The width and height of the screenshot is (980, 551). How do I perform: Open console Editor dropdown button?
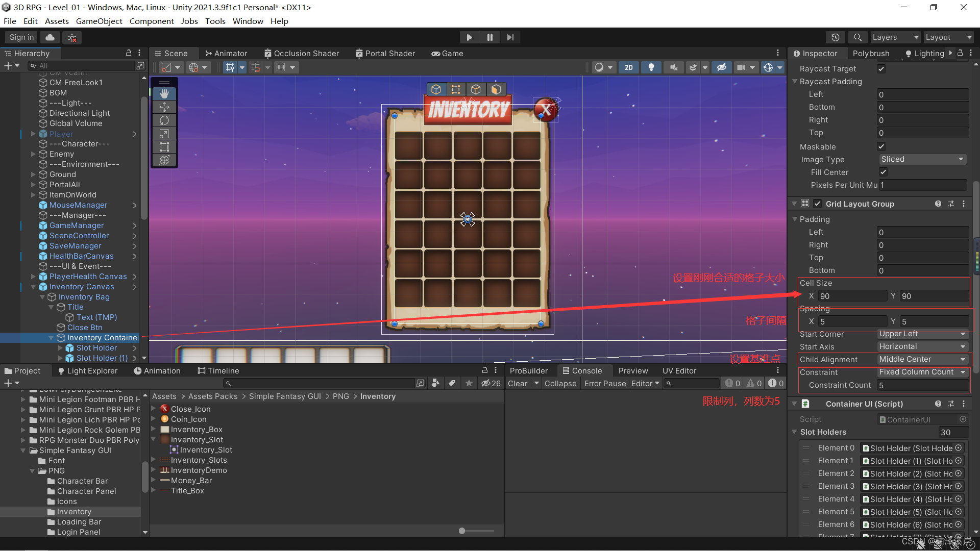pos(645,383)
